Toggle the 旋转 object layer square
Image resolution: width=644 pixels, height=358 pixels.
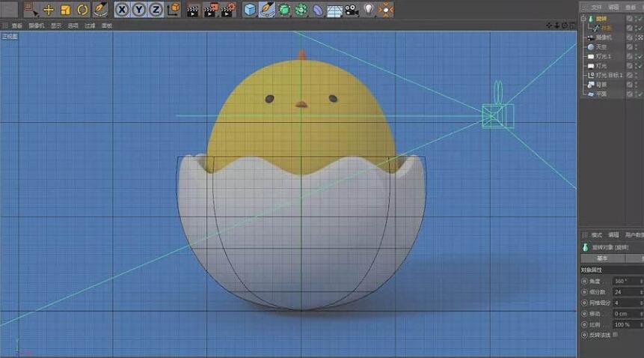point(629,19)
